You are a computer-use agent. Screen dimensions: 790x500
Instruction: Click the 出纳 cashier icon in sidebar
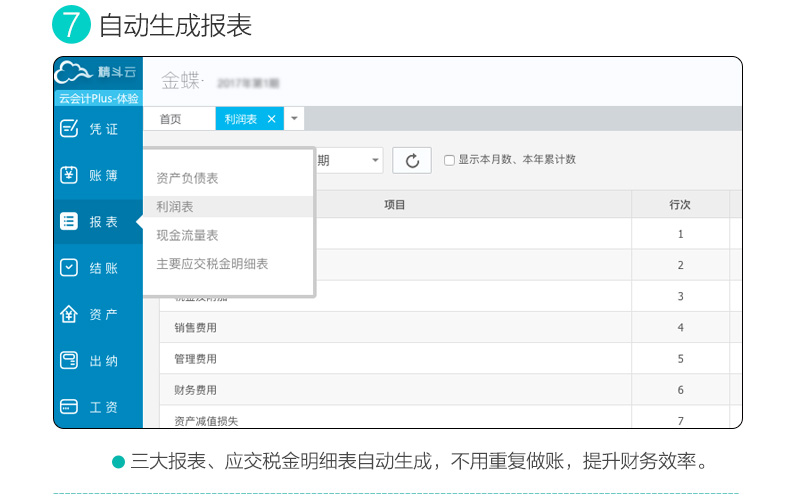point(69,360)
